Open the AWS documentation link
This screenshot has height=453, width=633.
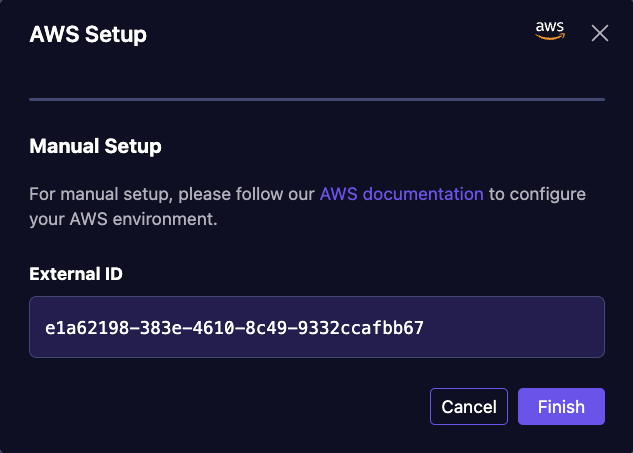(x=402, y=194)
